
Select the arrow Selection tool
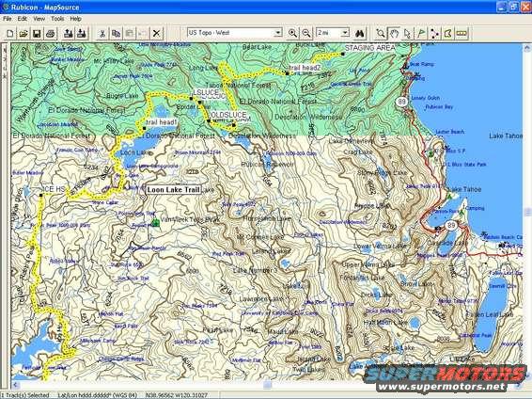[x=408, y=33]
